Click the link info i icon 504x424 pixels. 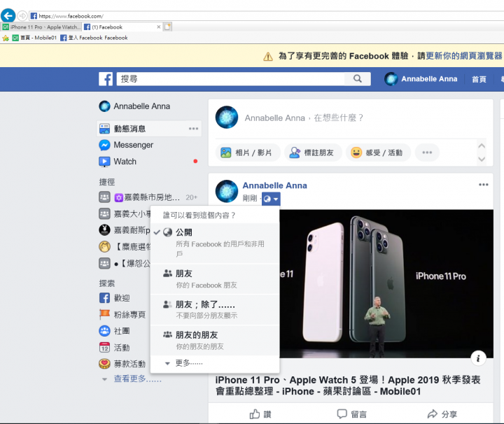click(x=478, y=358)
